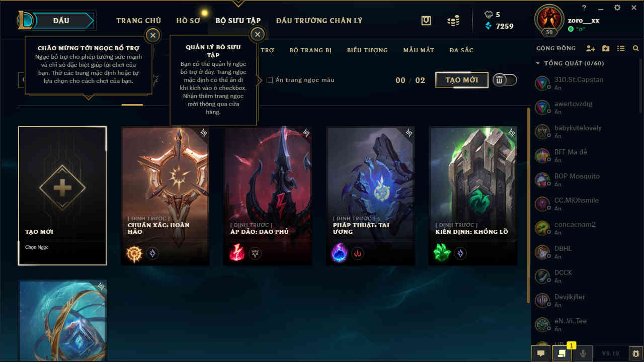Image resolution: width=644 pixels, height=362 pixels.
Task: Go to the TRANG CHỦ tab
Action: tap(138, 21)
